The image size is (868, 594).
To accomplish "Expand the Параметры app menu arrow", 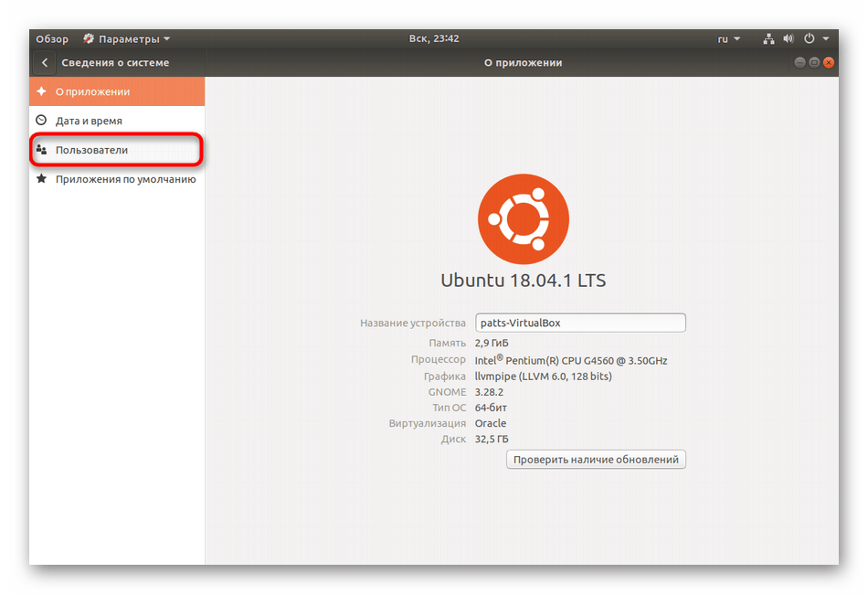I will (x=166, y=39).
